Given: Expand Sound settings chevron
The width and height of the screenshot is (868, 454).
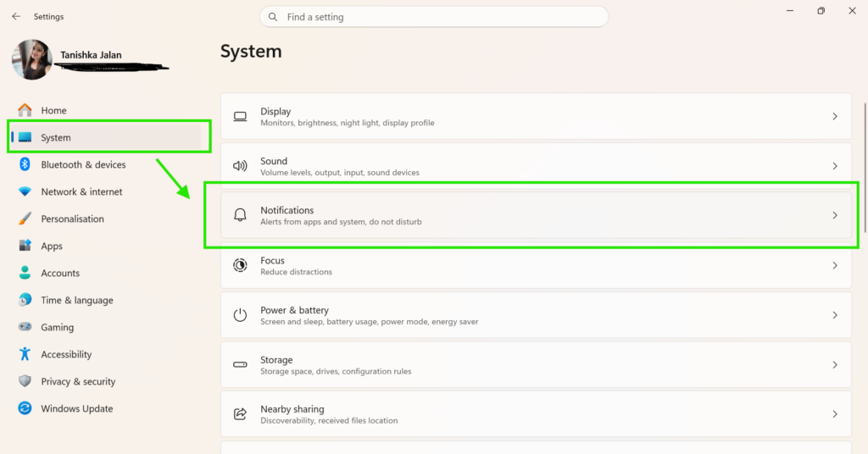Looking at the screenshot, I should pyautogui.click(x=835, y=166).
